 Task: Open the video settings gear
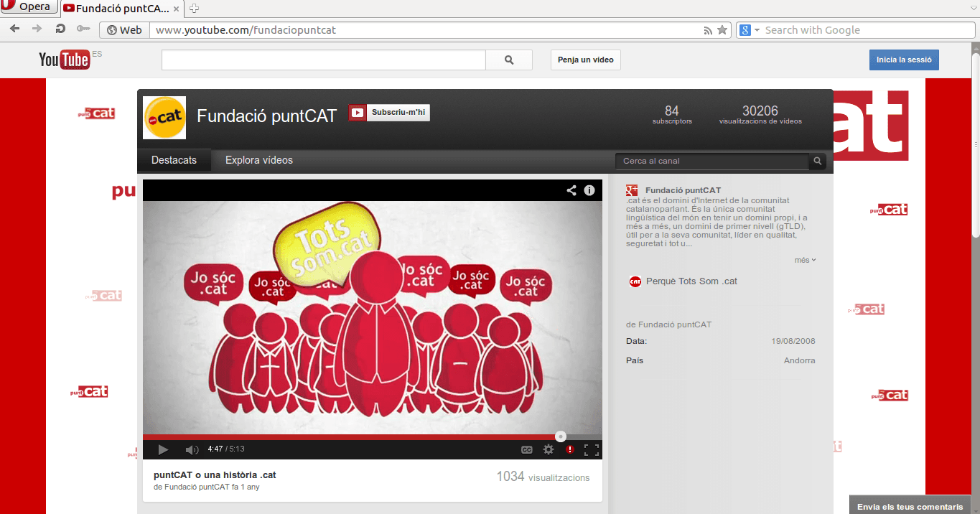[549, 449]
